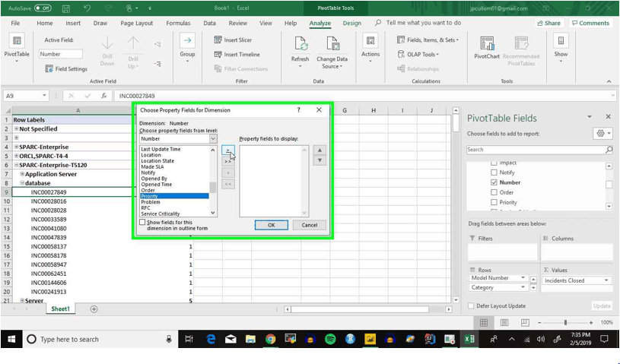Open Fields, Items, & Sets dropdown

pos(428,40)
